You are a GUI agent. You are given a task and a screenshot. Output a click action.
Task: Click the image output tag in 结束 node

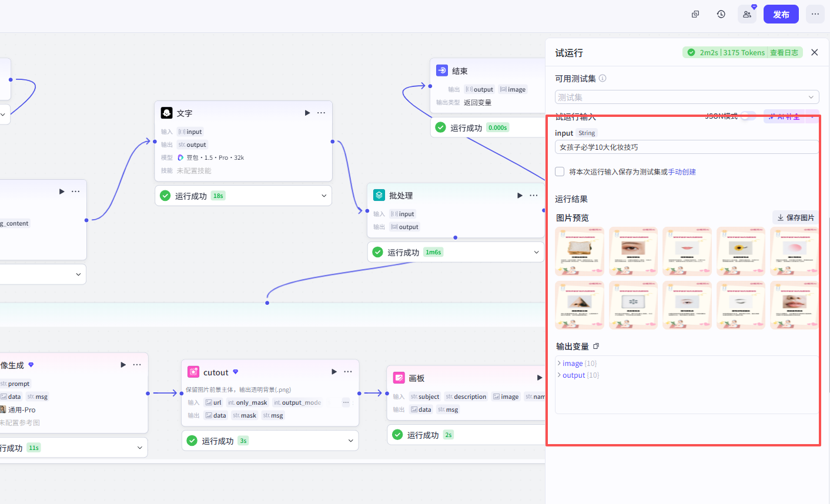click(513, 89)
